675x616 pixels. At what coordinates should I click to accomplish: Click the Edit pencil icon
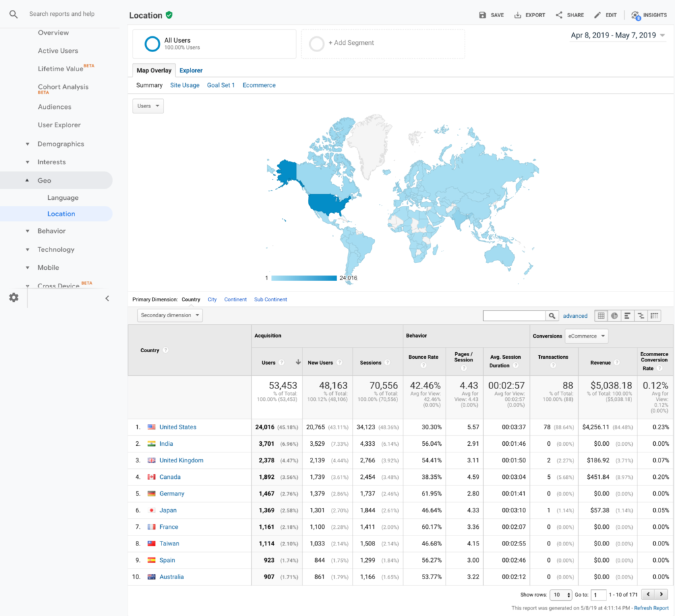tap(597, 15)
